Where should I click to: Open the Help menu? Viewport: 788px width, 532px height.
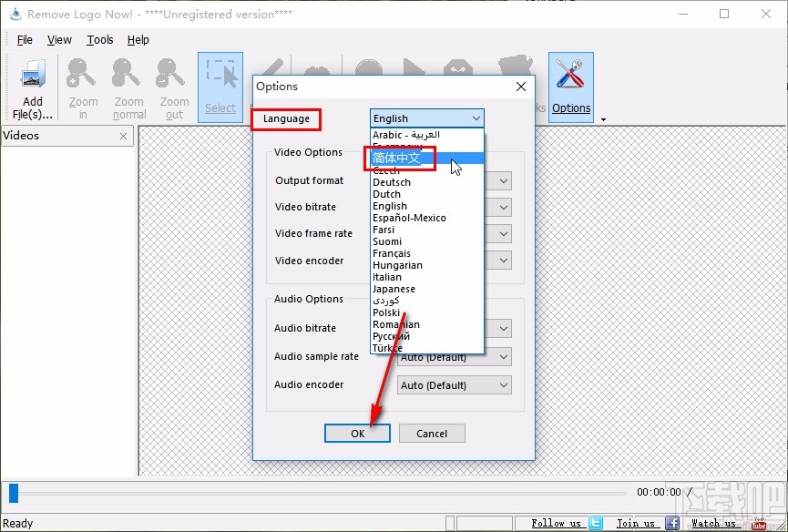(x=138, y=40)
